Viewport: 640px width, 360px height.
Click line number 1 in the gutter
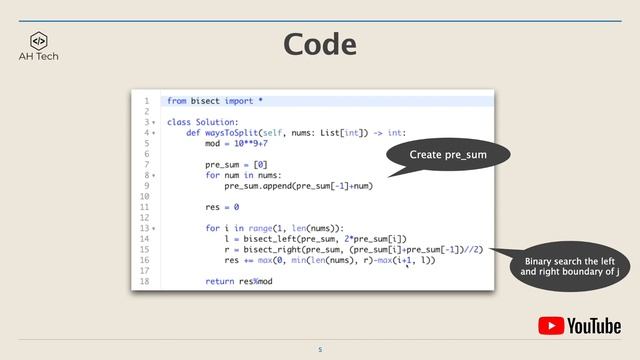tap(147, 101)
